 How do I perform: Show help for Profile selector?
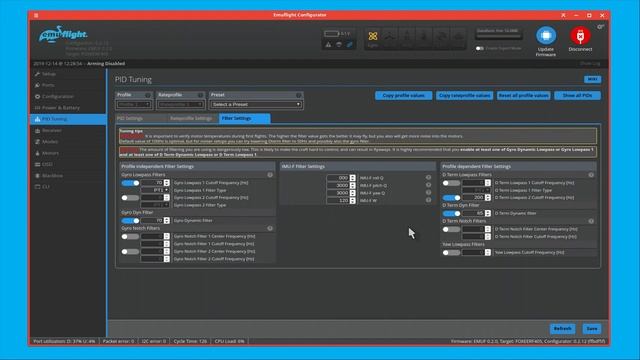pyautogui.click(x=148, y=95)
